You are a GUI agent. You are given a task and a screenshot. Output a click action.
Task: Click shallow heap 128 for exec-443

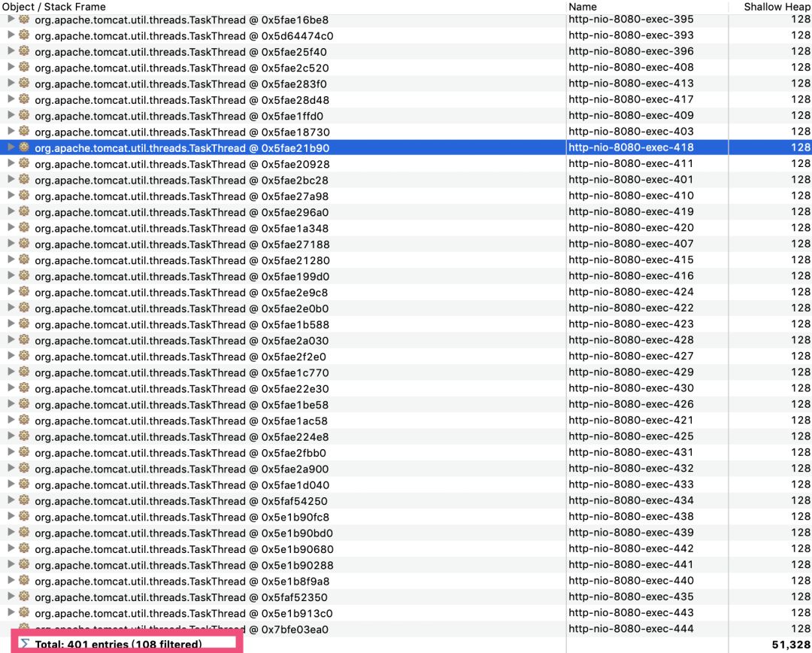click(800, 613)
